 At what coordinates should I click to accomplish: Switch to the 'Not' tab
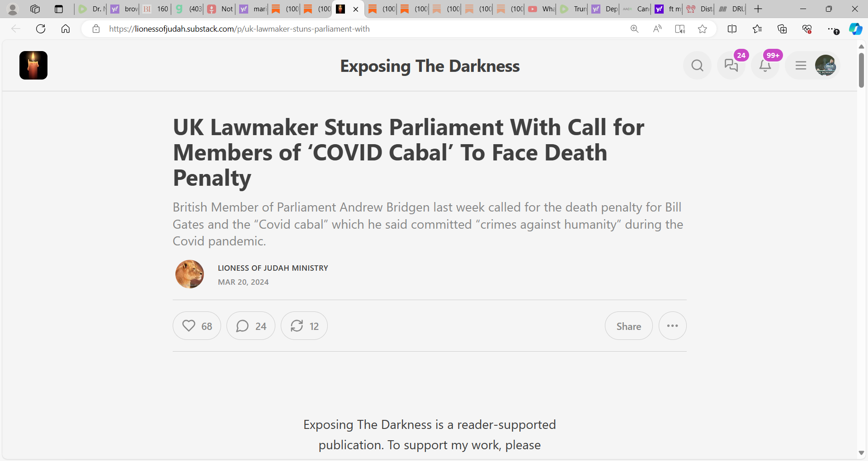pyautogui.click(x=220, y=9)
